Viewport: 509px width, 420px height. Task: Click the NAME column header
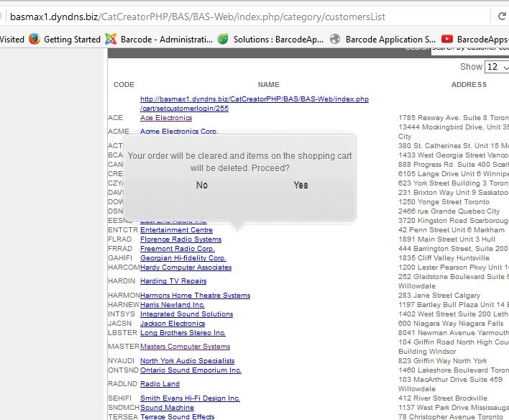pyautogui.click(x=268, y=85)
